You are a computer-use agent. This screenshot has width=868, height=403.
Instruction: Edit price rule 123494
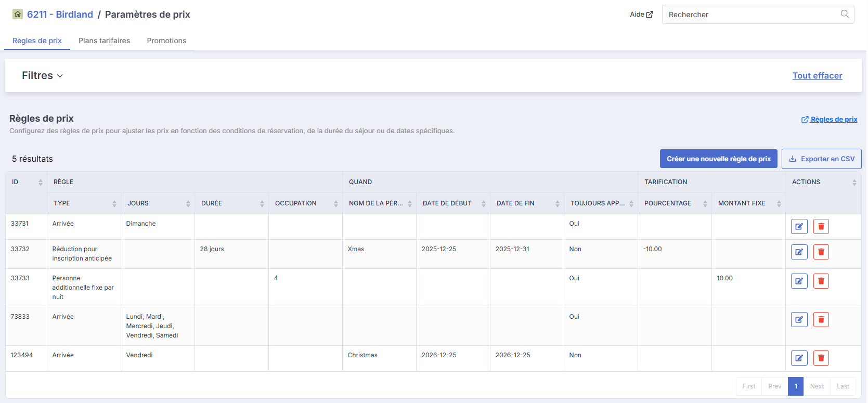(x=799, y=358)
